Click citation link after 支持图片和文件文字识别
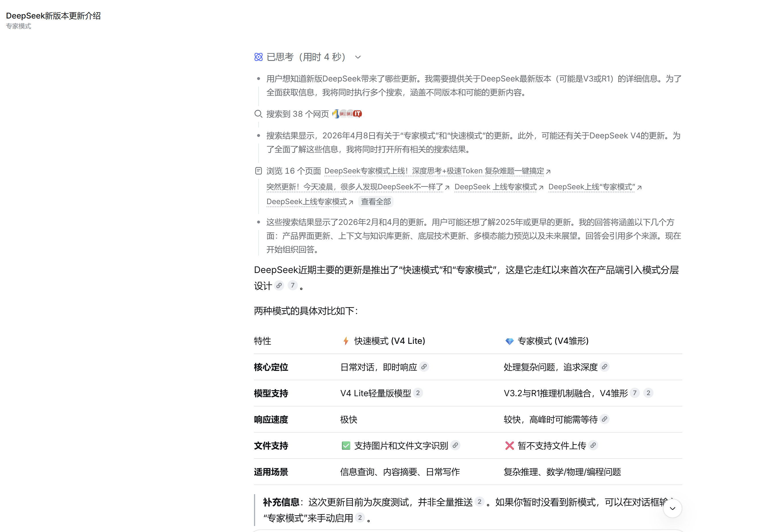762x532 pixels. pos(455,445)
